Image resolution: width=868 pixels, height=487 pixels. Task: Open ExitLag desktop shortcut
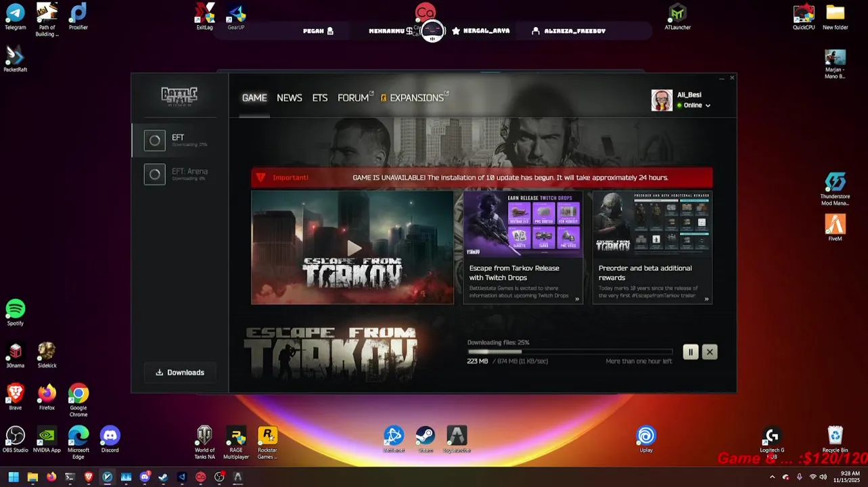pyautogui.click(x=204, y=17)
